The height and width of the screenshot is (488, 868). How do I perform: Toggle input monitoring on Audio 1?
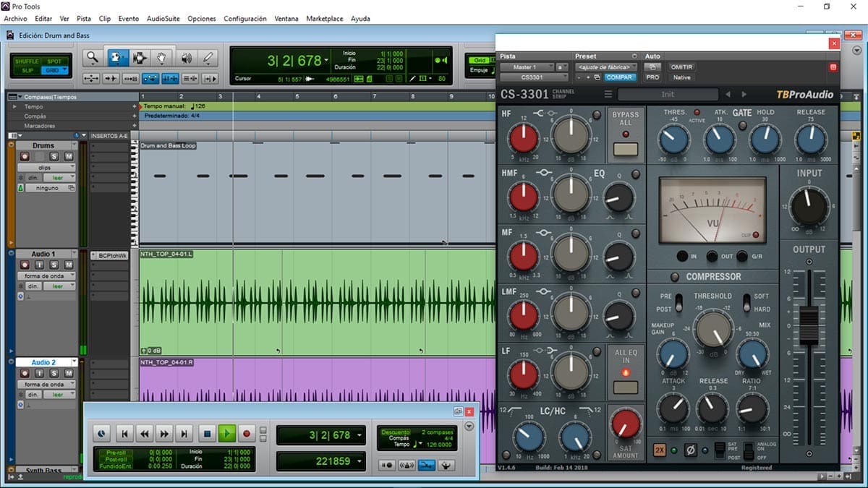(x=40, y=265)
